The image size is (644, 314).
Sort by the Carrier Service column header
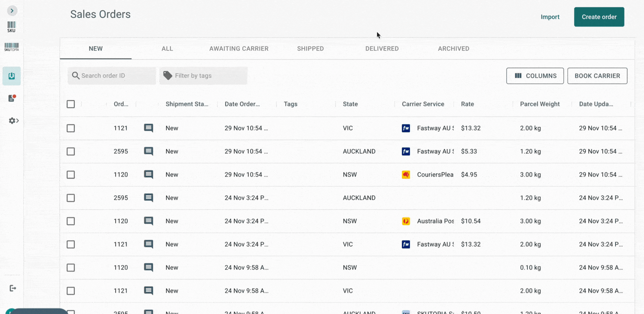[423, 104]
